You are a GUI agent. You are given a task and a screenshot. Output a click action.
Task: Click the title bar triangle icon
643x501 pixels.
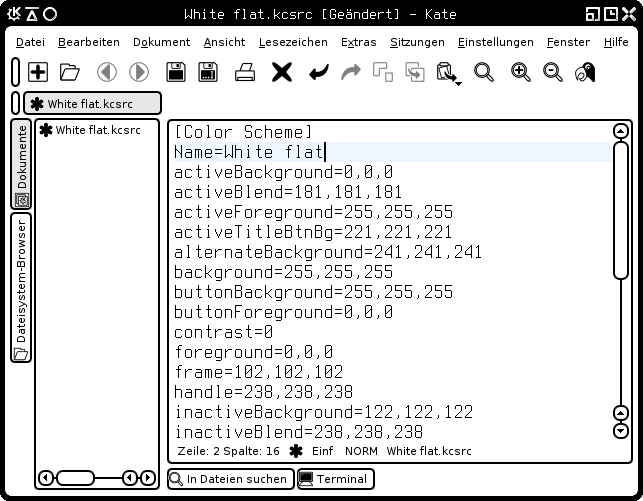pos(32,14)
